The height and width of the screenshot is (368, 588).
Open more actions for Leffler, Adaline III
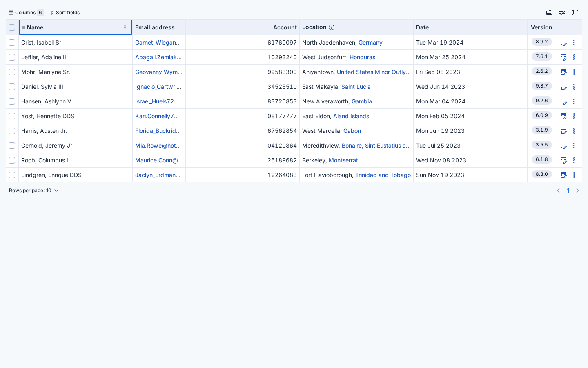pyautogui.click(x=574, y=57)
